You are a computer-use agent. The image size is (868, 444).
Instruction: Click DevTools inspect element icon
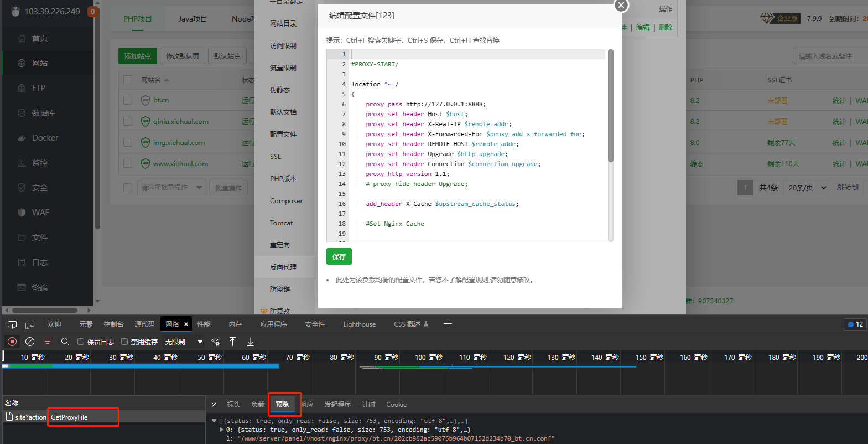(12, 324)
